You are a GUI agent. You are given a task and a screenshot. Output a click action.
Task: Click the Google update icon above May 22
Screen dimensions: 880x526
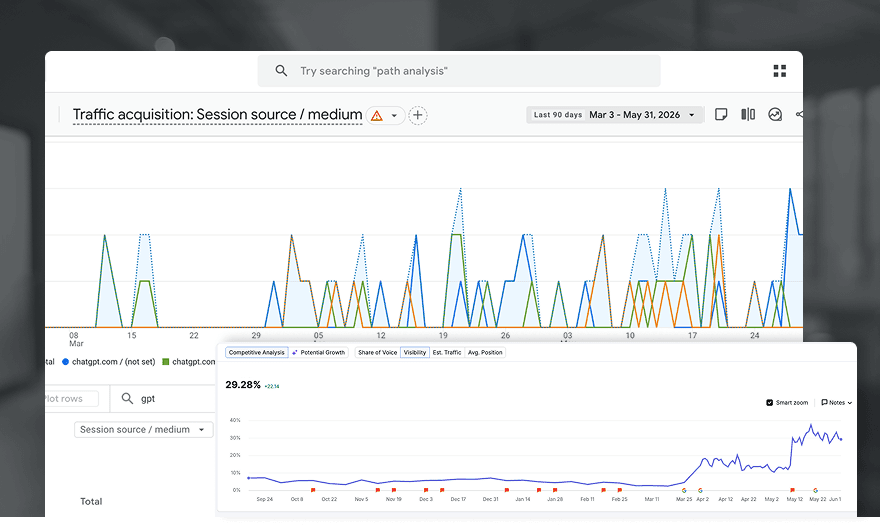(x=815, y=490)
